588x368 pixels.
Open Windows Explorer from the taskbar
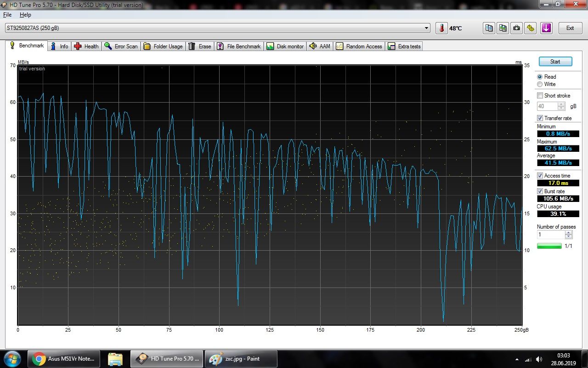tap(115, 359)
